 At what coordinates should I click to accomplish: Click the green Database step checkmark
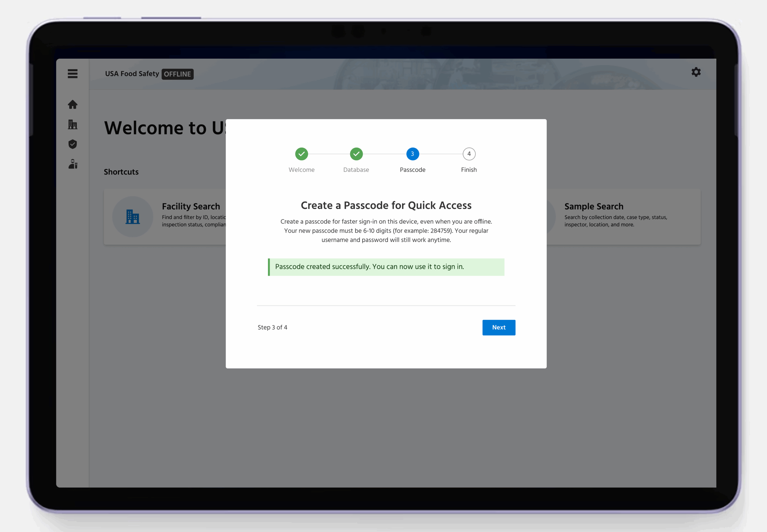356,154
